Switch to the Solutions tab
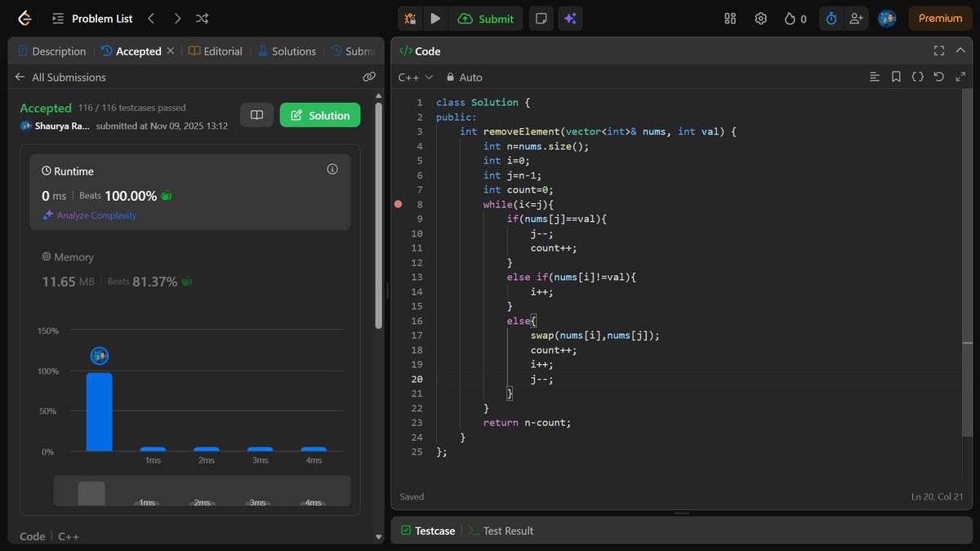Screen dimensions: 980x551 tap(287, 51)
